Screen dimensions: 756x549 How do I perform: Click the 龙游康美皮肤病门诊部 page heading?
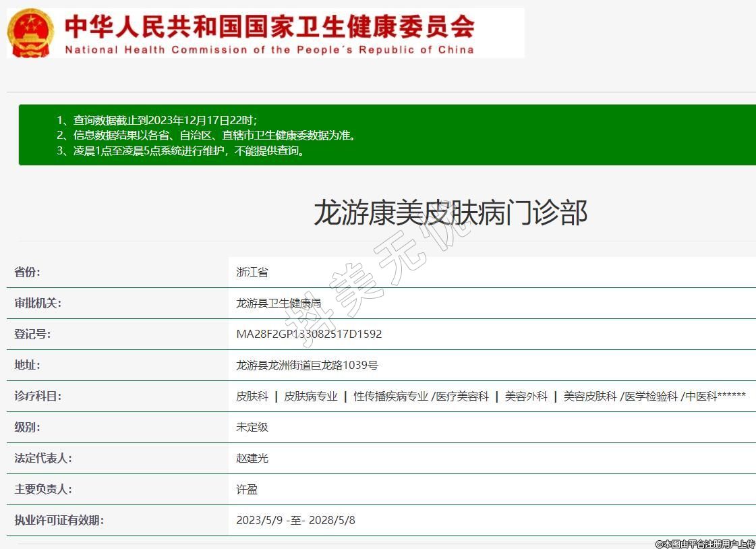click(450, 212)
